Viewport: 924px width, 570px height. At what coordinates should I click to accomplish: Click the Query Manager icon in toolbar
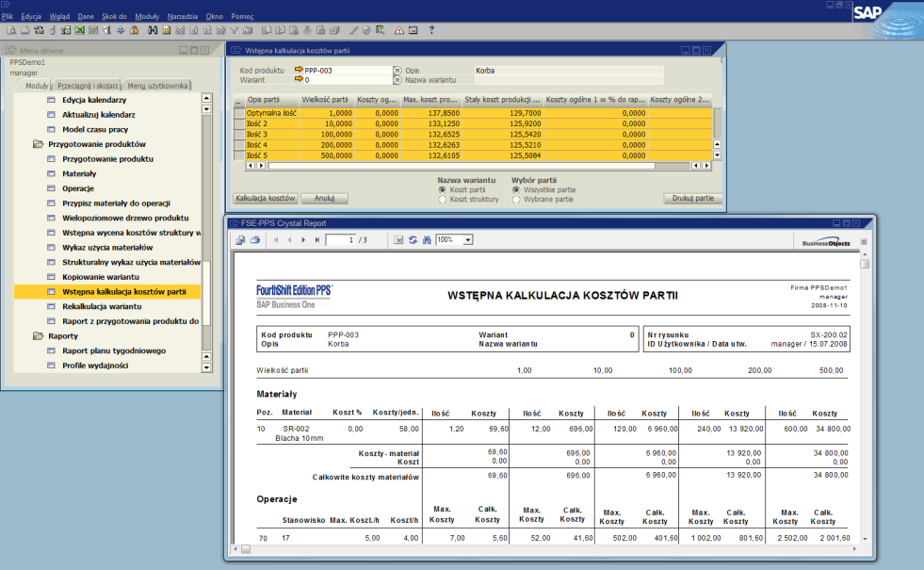381,30
